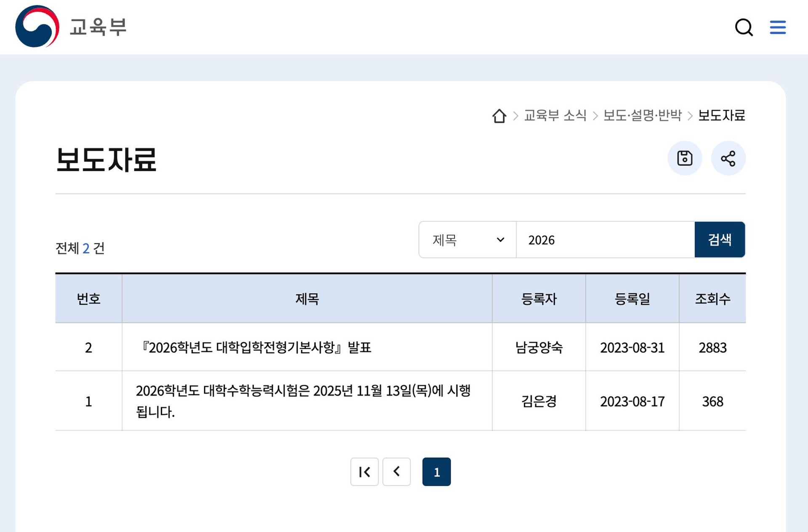
Task: Sort by the 조회수 column header
Action: coord(712,299)
